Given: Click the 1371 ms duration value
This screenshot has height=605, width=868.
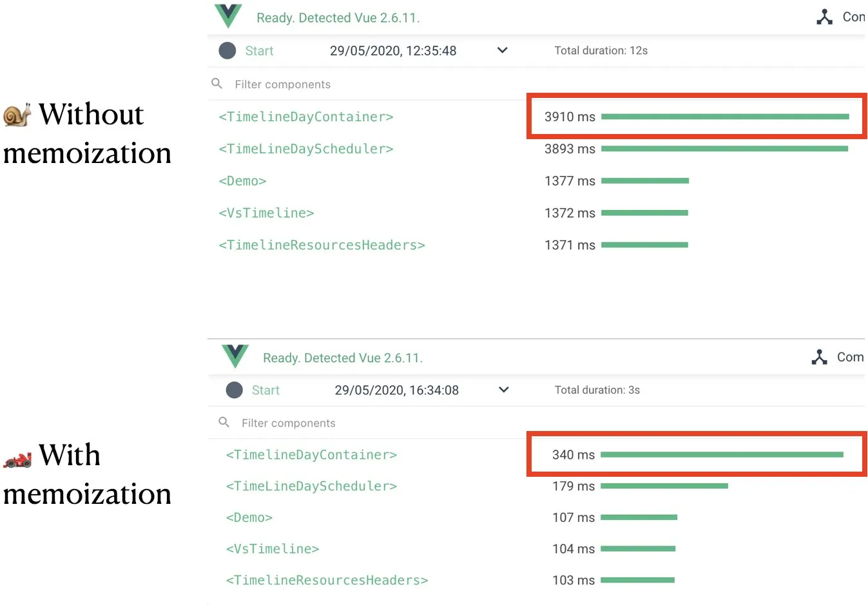Looking at the screenshot, I should [570, 245].
